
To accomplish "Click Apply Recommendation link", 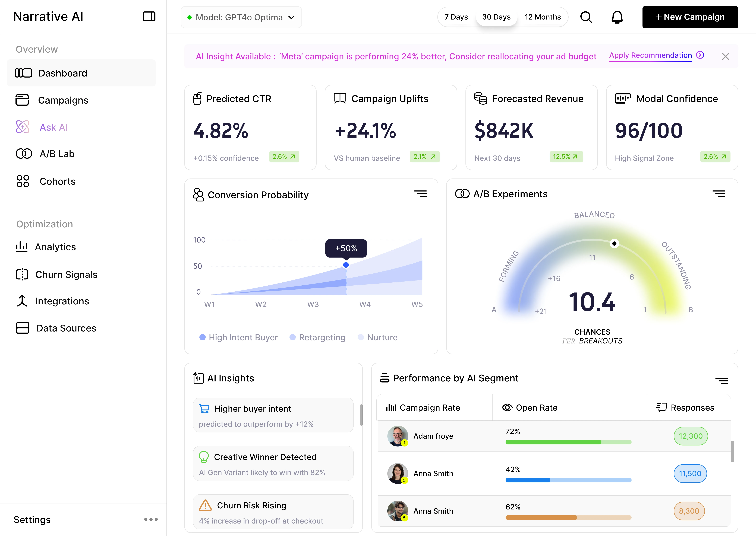I will coord(650,55).
